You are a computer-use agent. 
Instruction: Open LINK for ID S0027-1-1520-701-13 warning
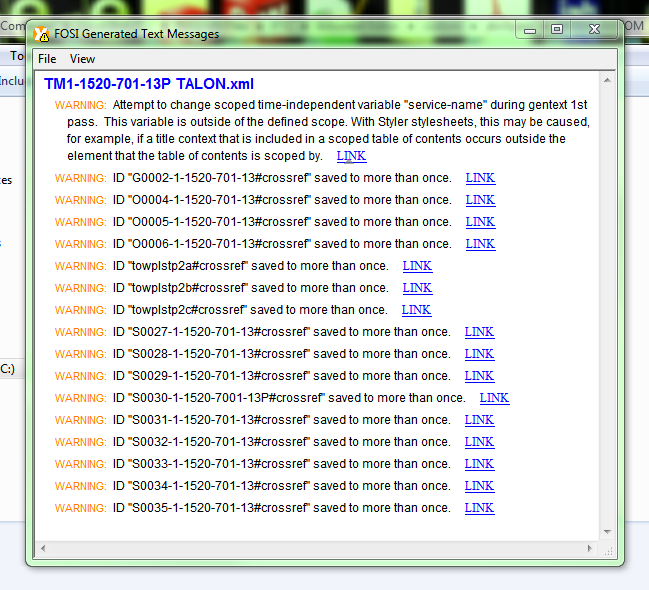tap(479, 332)
